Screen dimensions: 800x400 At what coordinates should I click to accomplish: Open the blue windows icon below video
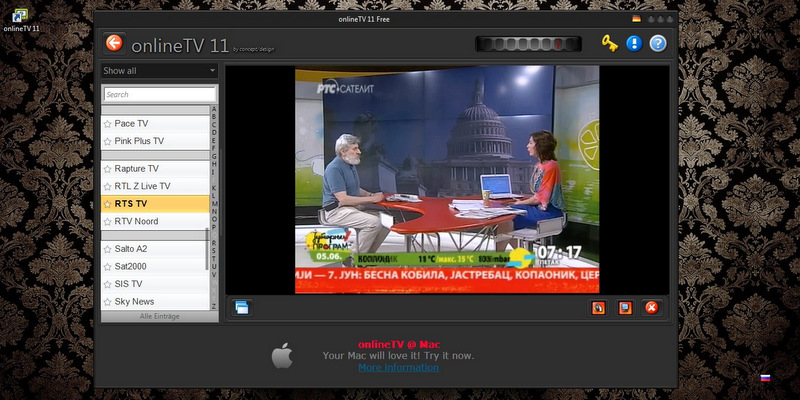242,308
